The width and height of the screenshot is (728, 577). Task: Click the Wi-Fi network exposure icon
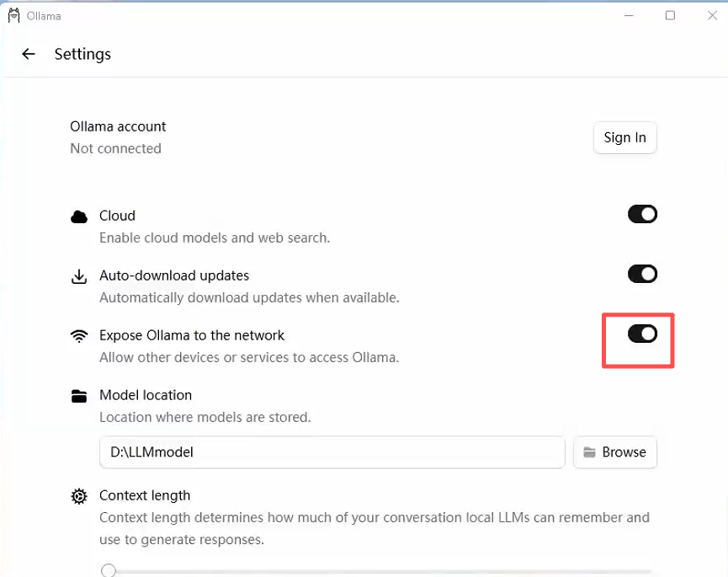79,336
